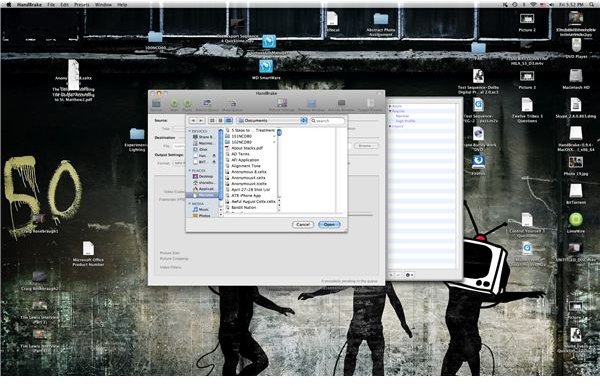Image resolution: width=600 pixels, height=386 pixels.
Task: Expand the Apple preset group in drawer
Action: point(390,106)
